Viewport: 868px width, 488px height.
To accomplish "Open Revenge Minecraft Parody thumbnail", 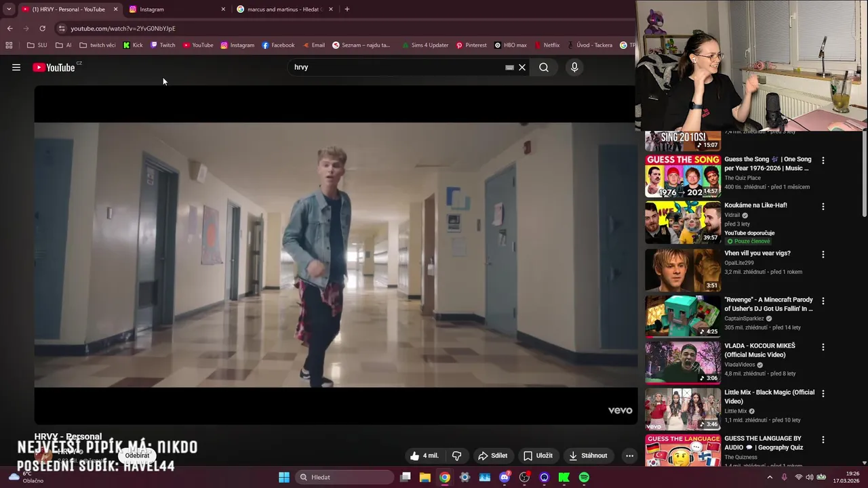I will click(683, 315).
